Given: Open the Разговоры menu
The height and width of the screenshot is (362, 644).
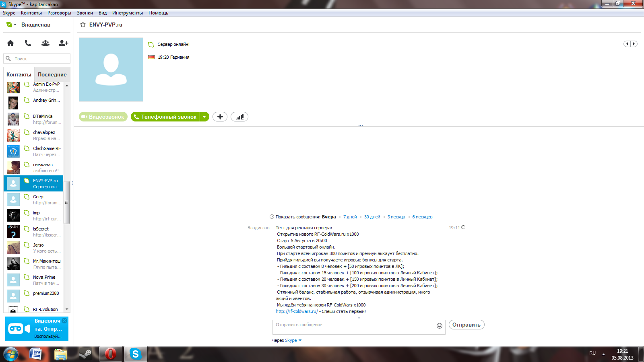Looking at the screenshot, I should (59, 13).
